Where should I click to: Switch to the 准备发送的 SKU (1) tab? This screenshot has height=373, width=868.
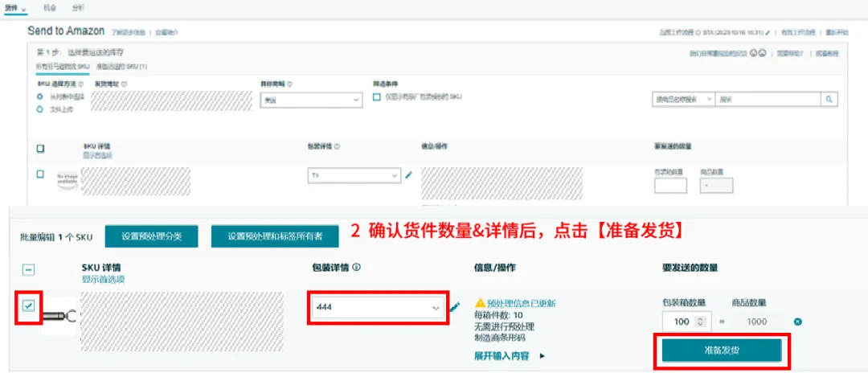tap(121, 66)
